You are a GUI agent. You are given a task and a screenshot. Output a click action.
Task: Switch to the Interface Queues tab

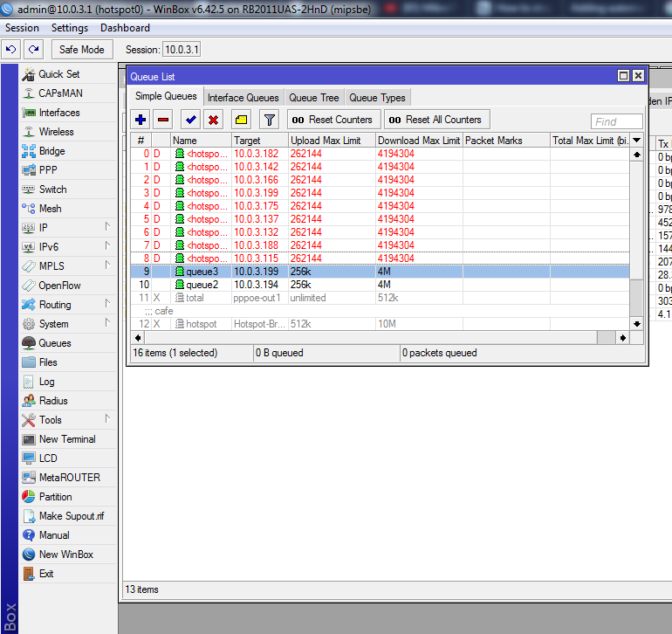point(243,98)
